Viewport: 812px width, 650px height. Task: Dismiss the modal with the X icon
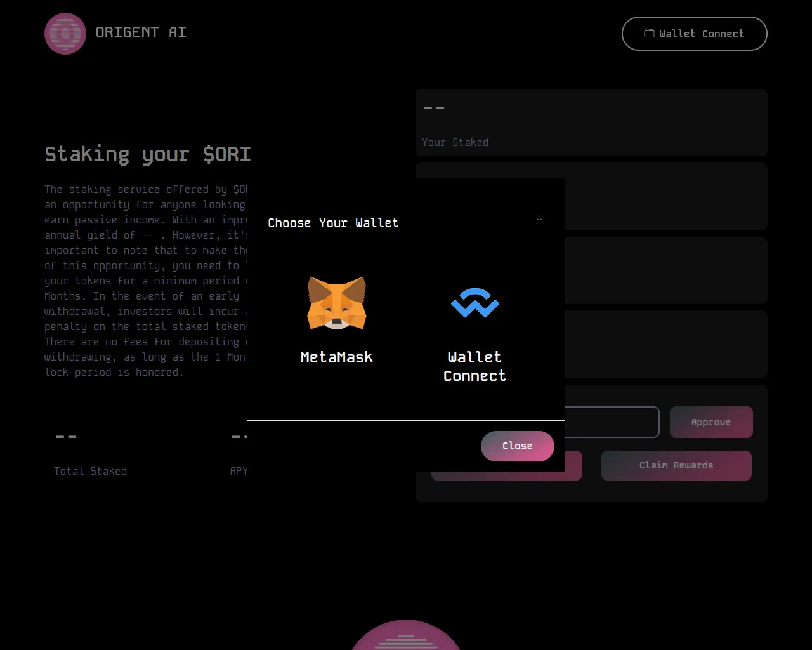[539, 218]
